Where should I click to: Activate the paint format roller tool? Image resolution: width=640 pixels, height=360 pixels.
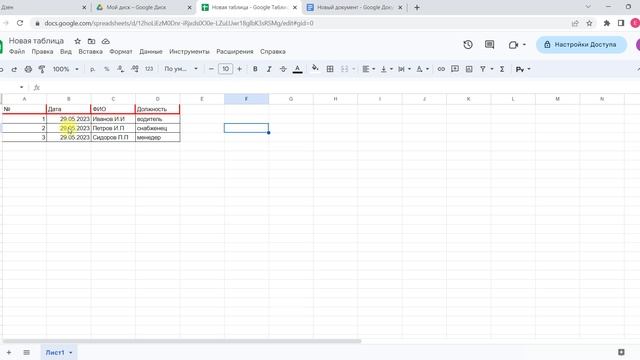tap(42, 69)
